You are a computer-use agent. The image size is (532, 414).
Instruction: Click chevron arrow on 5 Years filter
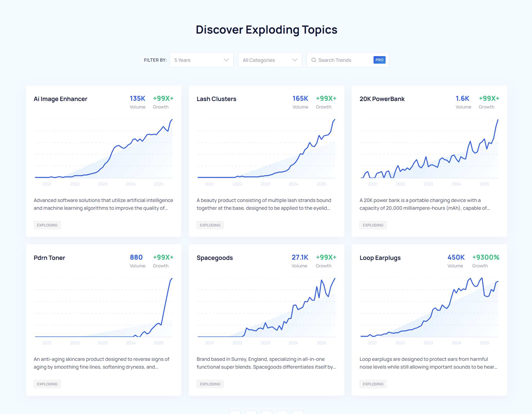226,60
